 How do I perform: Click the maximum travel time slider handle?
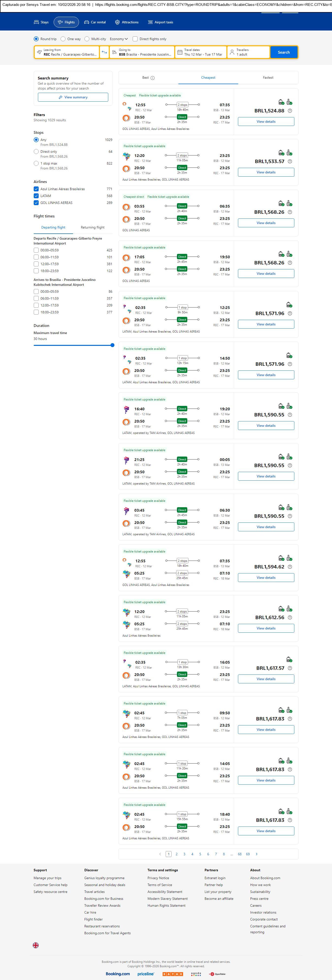point(112,345)
